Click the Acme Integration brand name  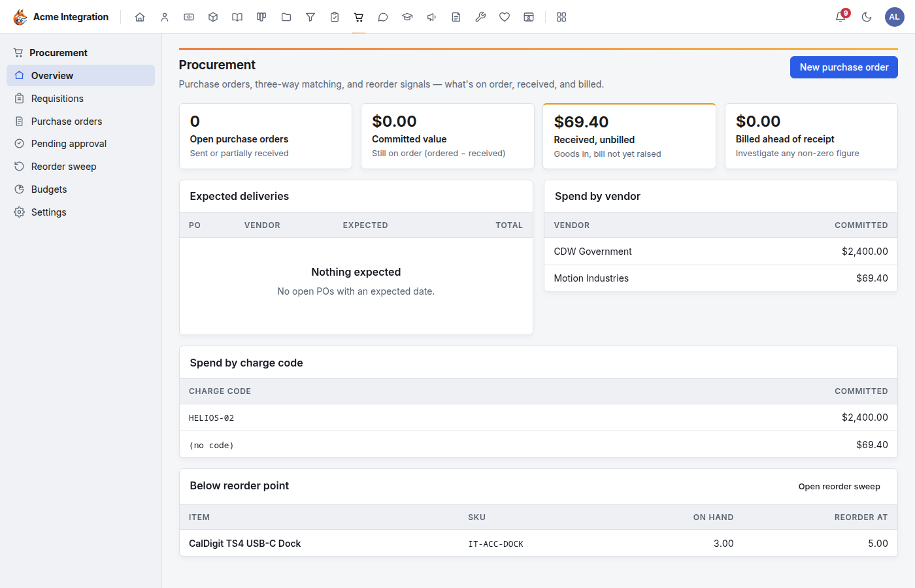(71, 17)
